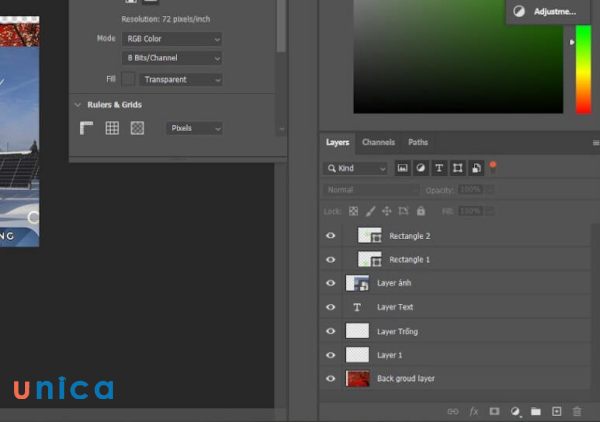Switch to the Channels tab
Screen dimensions: 600x422
378,143
